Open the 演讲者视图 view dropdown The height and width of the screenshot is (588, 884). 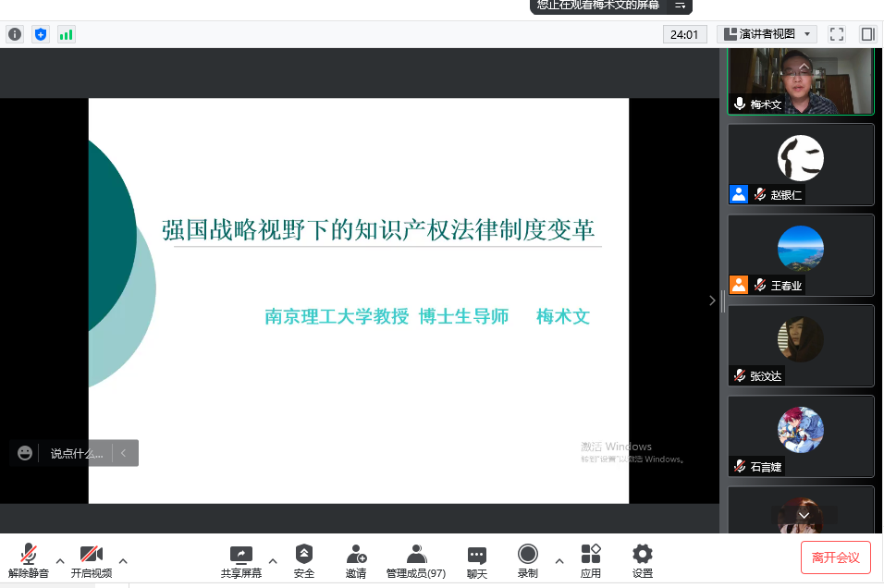767,34
